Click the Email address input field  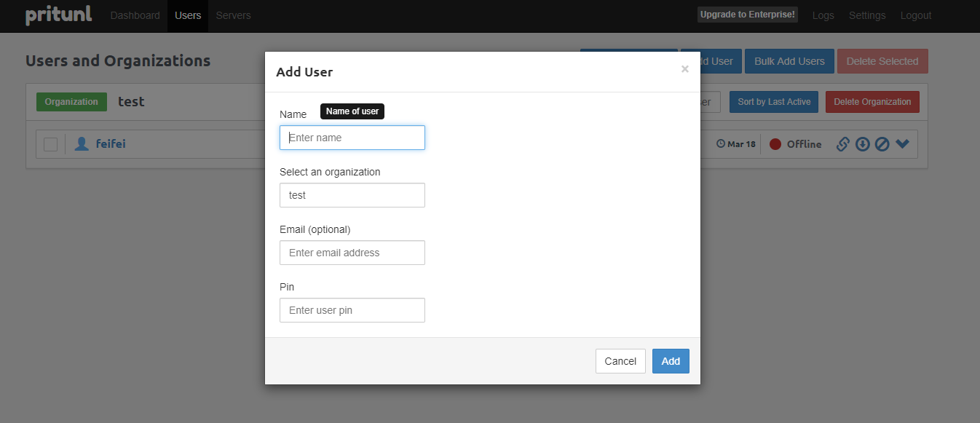[x=352, y=253]
